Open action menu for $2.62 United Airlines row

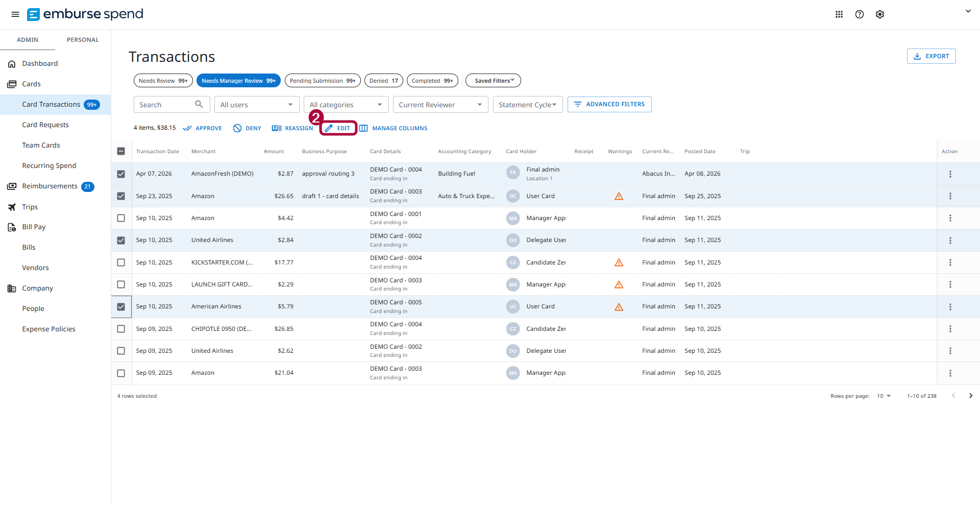(x=950, y=351)
